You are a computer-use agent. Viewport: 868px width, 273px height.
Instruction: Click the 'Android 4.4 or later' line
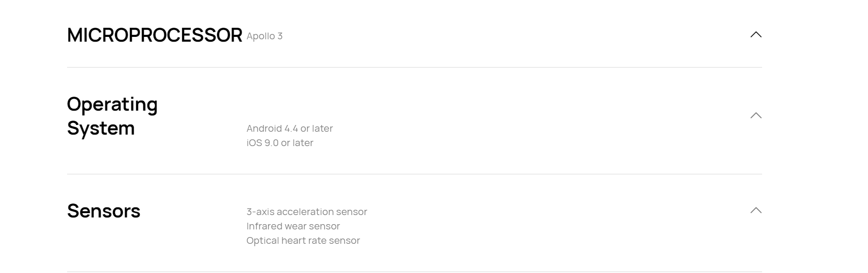point(289,128)
